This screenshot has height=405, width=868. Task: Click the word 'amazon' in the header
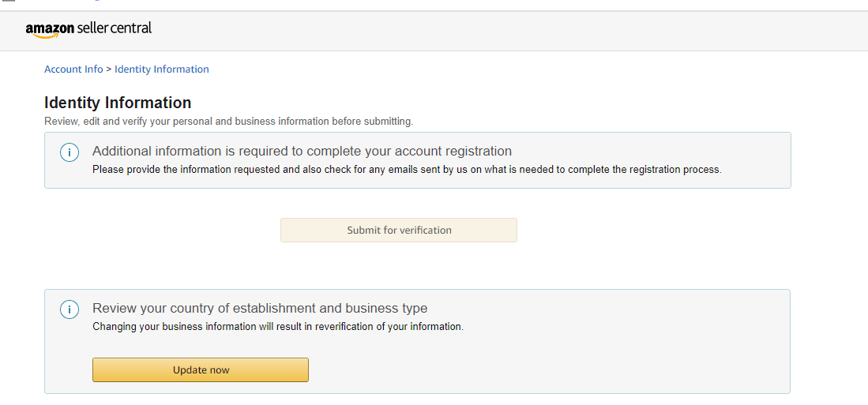(50, 28)
